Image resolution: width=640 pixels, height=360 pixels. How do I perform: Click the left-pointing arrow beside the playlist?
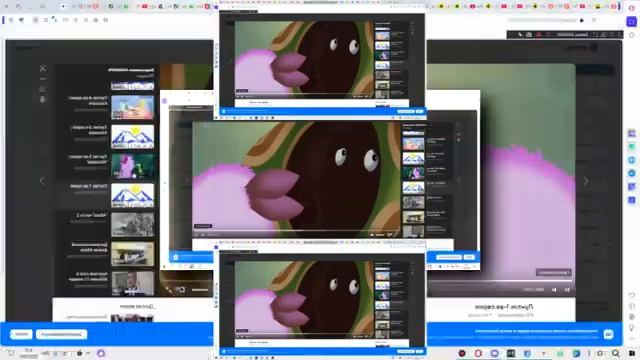click(x=42, y=181)
